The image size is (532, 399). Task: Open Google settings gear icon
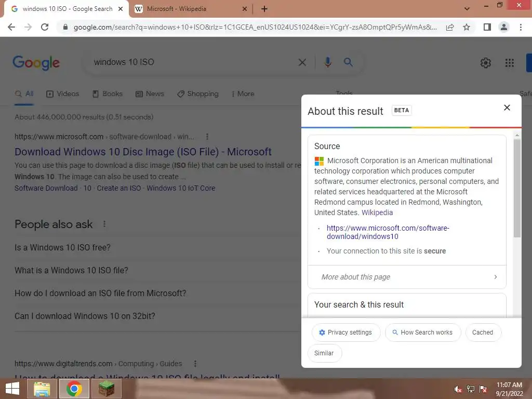[x=486, y=63]
